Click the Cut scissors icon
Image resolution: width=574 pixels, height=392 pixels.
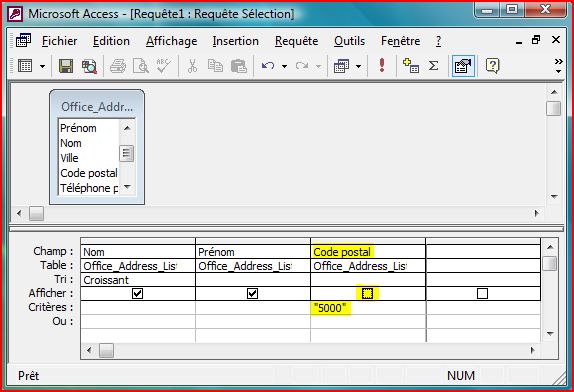[192, 66]
